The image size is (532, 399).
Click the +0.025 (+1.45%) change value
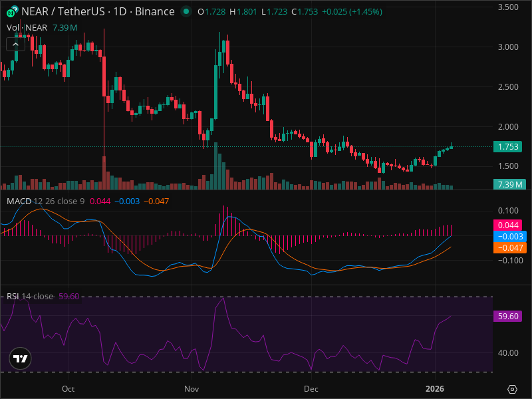coord(352,12)
